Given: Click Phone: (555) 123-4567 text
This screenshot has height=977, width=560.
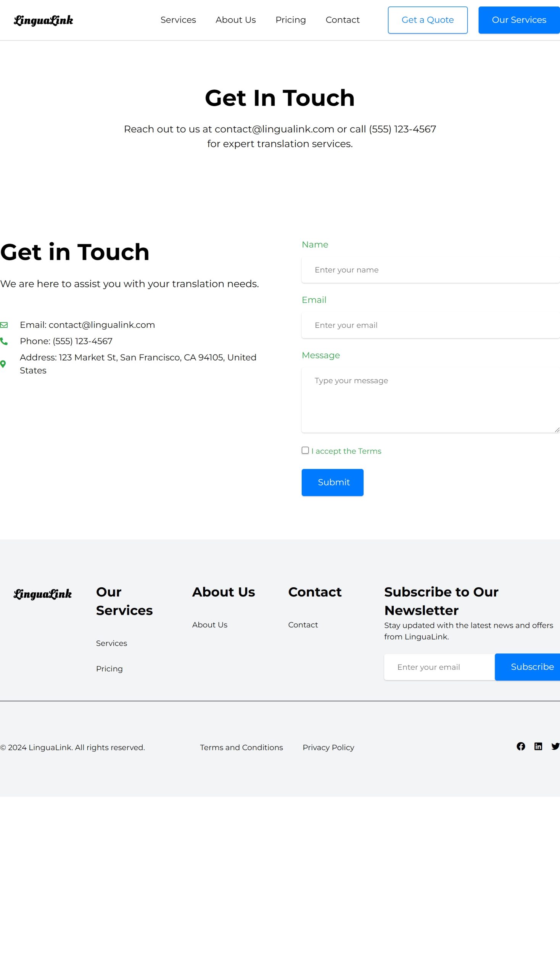Looking at the screenshot, I should click(66, 341).
